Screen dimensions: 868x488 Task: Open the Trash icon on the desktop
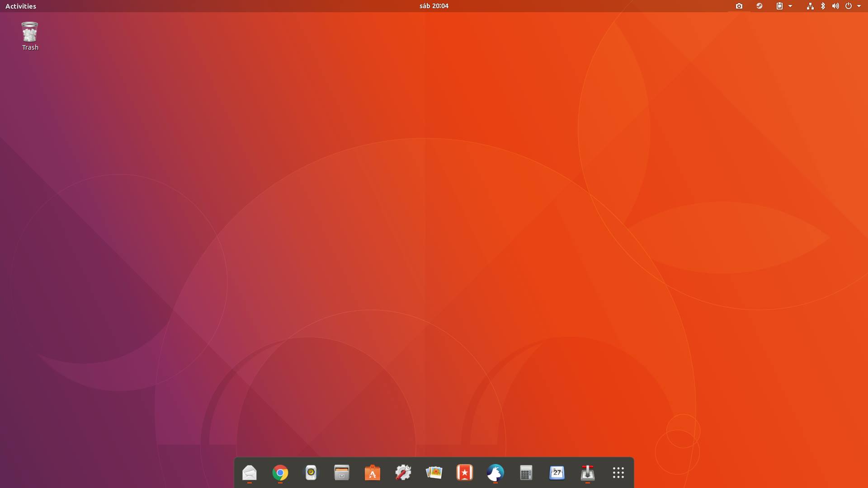tap(30, 36)
